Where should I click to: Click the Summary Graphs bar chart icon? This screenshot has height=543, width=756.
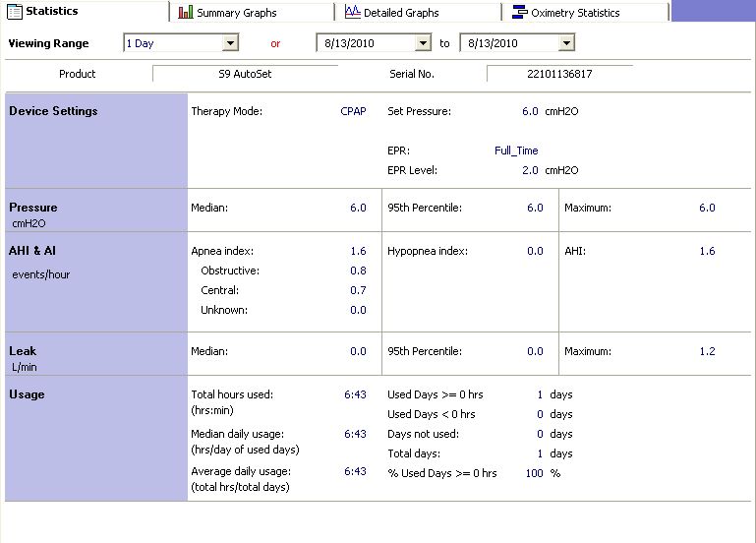click(186, 13)
